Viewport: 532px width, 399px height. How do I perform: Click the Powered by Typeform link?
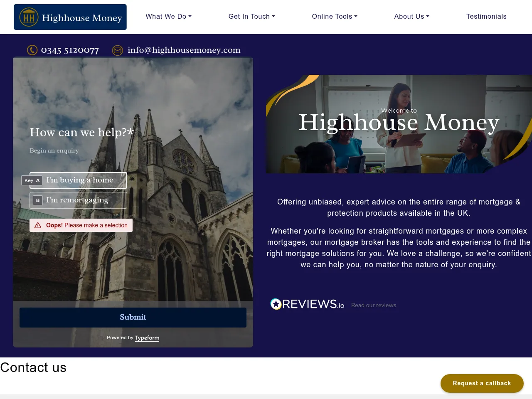coord(147,337)
